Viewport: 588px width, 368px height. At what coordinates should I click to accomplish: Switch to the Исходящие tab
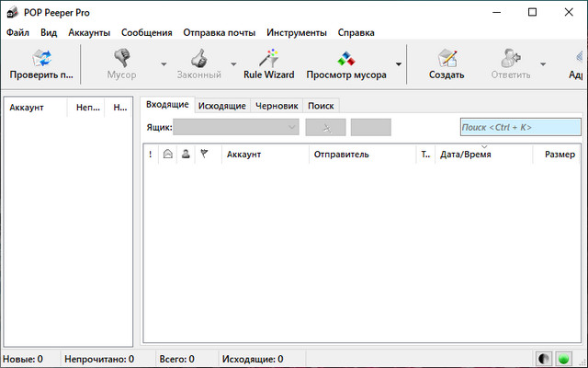point(222,106)
